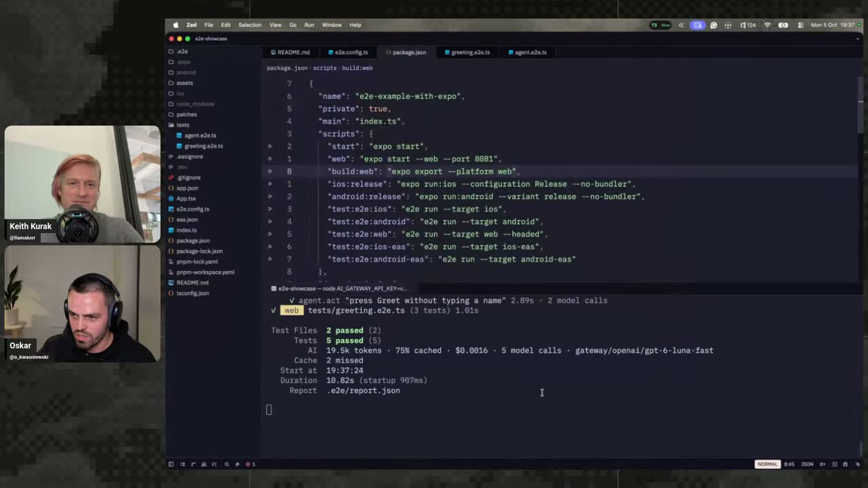Switch to the e2e.config.ts tab

[347, 52]
